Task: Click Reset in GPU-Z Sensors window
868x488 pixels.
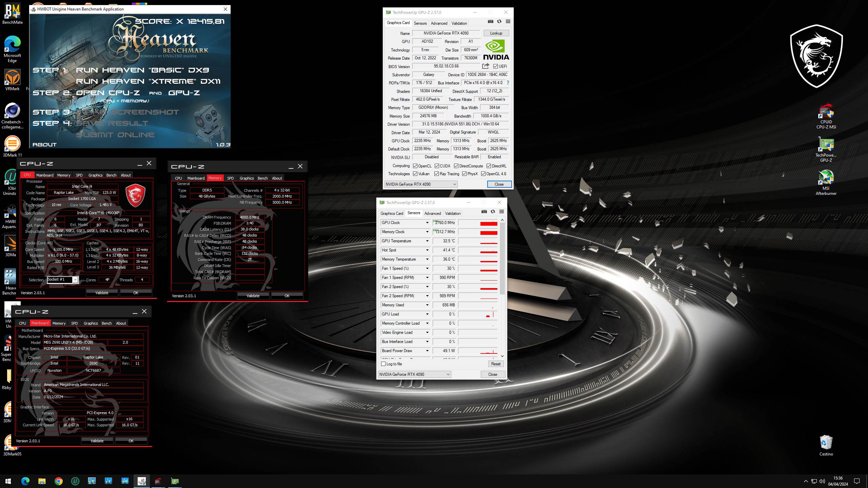Action: click(x=496, y=364)
